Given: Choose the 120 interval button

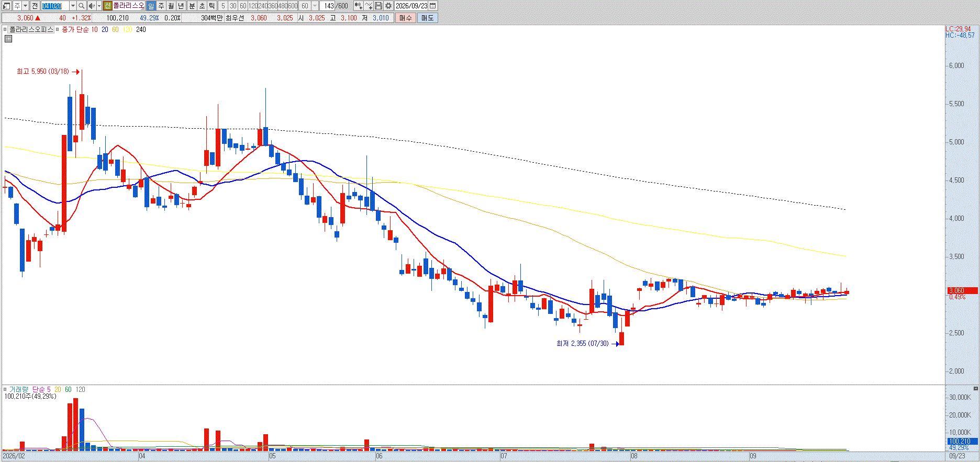Looking at the screenshot, I should (253, 6).
